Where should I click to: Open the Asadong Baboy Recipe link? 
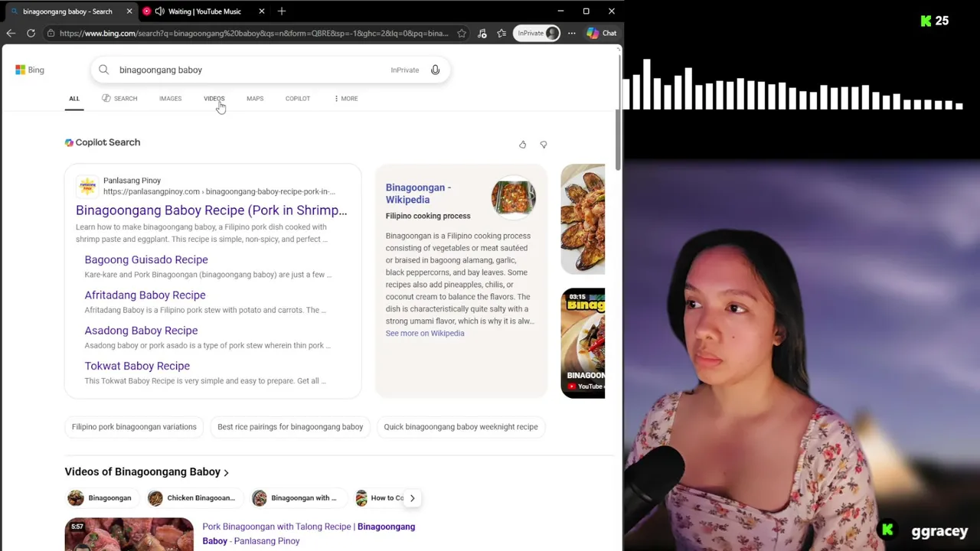(141, 331)
